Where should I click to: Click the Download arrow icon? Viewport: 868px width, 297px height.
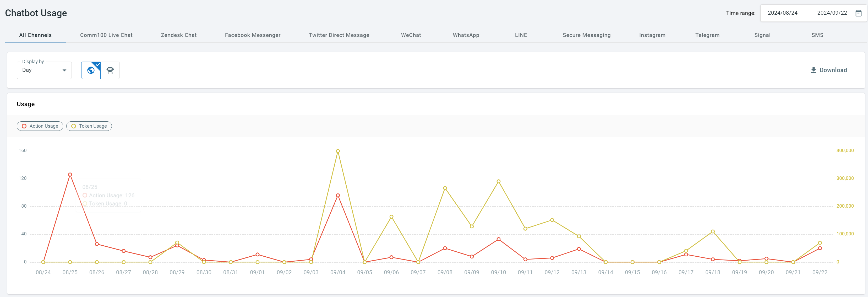[813, 70]
